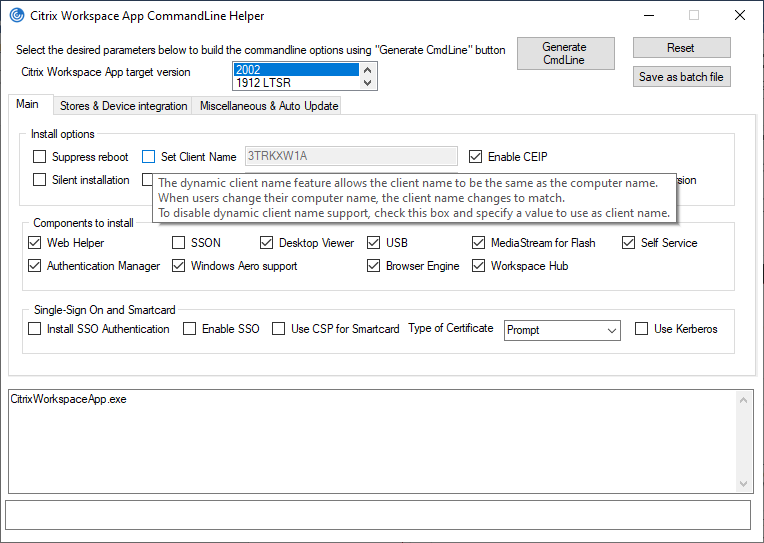Uncheck MediaStream for Flash component

click(x=479, y=243)
